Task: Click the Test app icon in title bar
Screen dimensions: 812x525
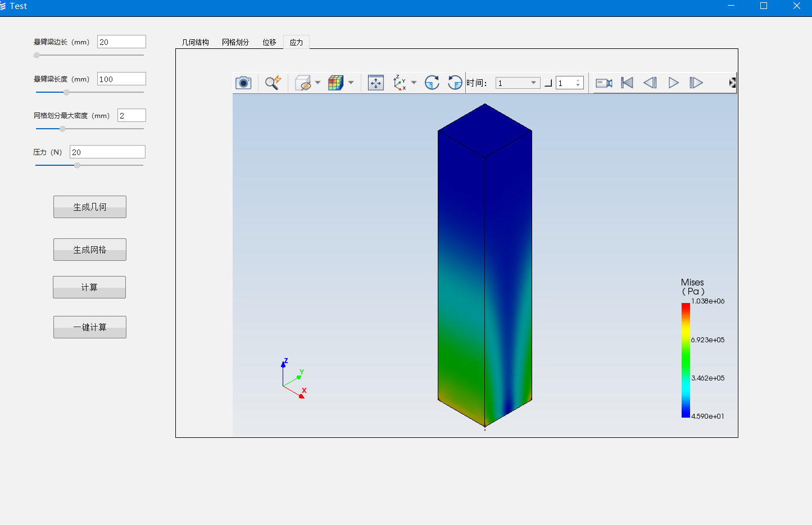Action: coord(3,6)
